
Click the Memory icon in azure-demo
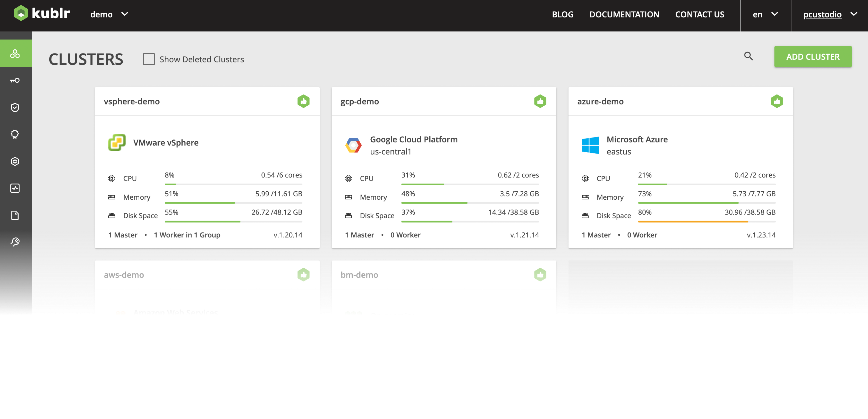(585, 197)
